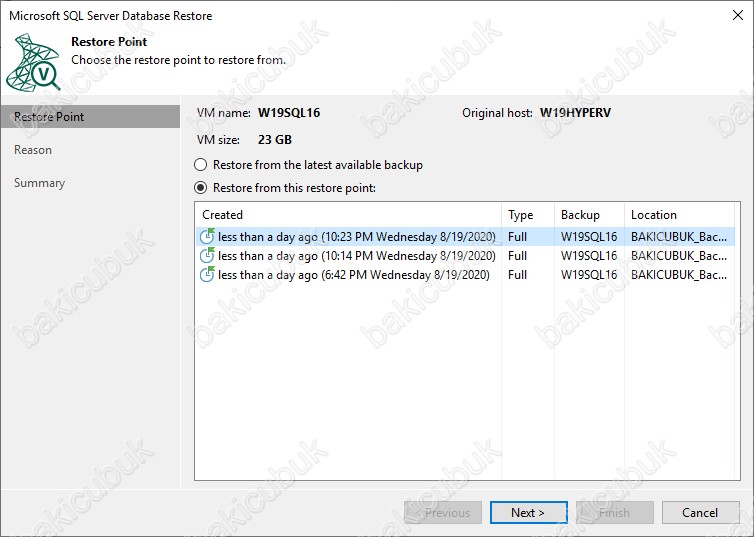Click W19SQL16 backup cell in 6:42 PM row
The width and height of the screenshot is (754, 537).
pyautogui.click(x=589, y=275)
